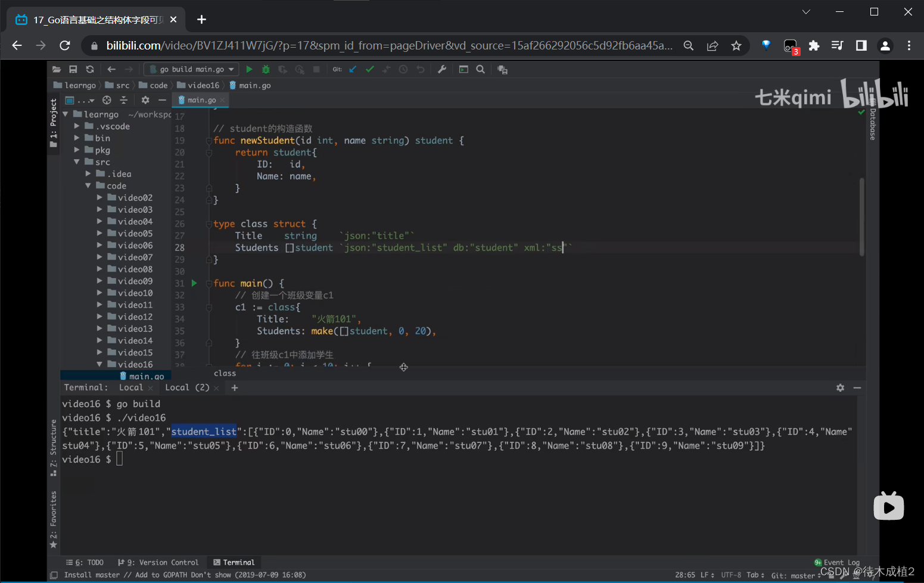Stop process with square stop icon
The height and width of the screenshot is (583, 924).
(316, 69)
